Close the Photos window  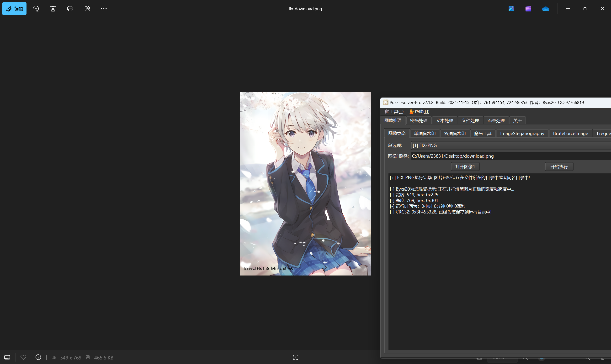[602, 9]
